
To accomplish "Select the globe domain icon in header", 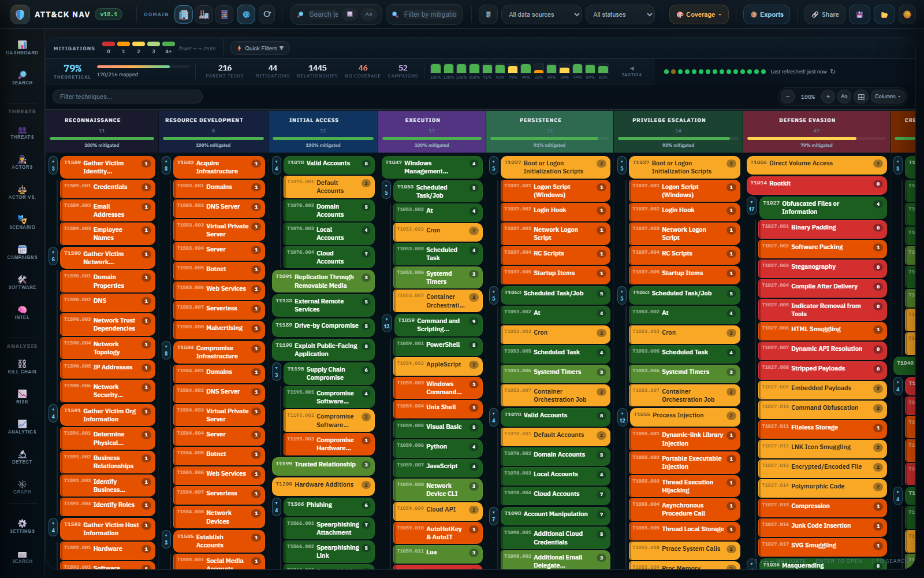I will click(245, 14).
